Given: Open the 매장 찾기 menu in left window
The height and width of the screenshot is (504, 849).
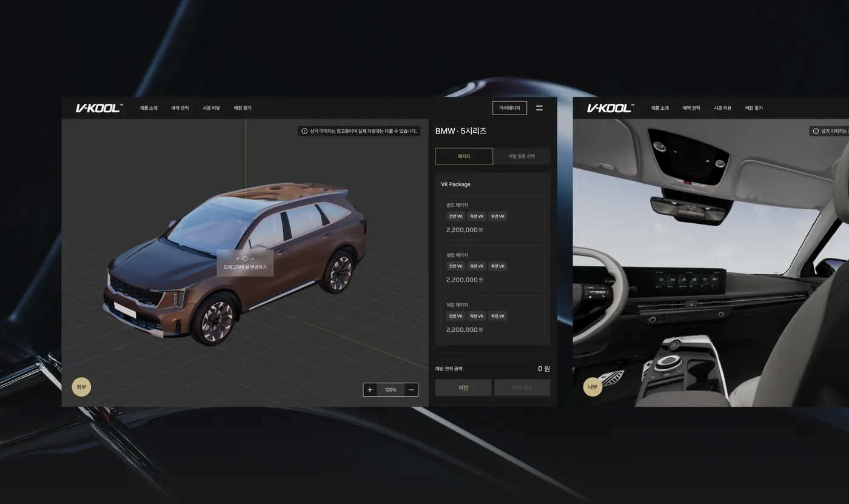Looking at the screenshot, I should pos(243,108).
